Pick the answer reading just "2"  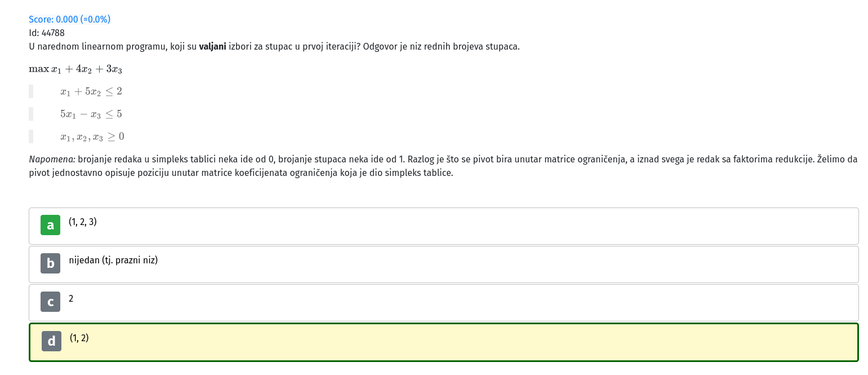tap(71, 299)
